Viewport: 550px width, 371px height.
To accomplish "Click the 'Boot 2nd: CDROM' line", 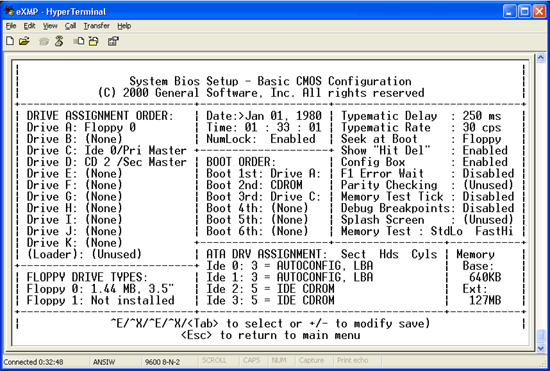I will [254, 186].
